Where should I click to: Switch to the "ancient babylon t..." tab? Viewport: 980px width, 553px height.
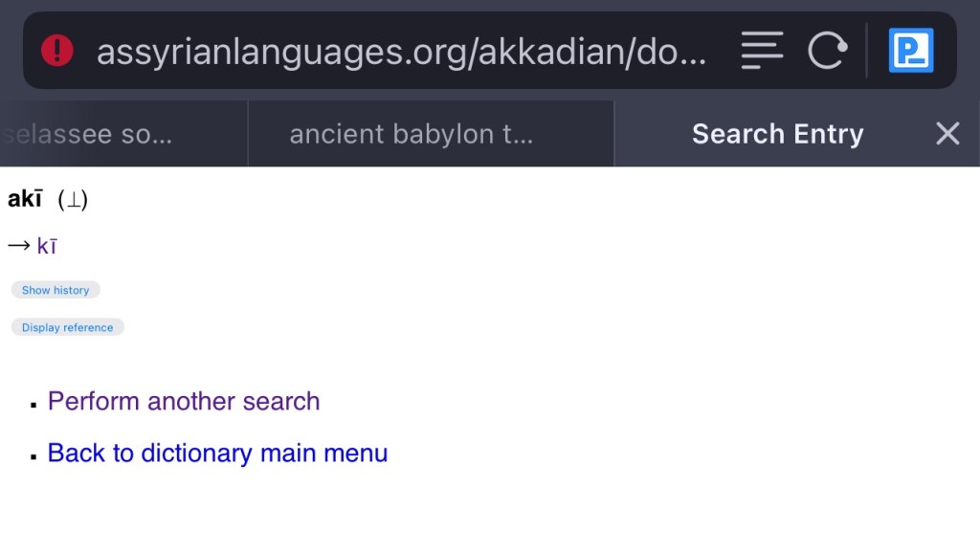pyautogui.click(x=412, y=134)
